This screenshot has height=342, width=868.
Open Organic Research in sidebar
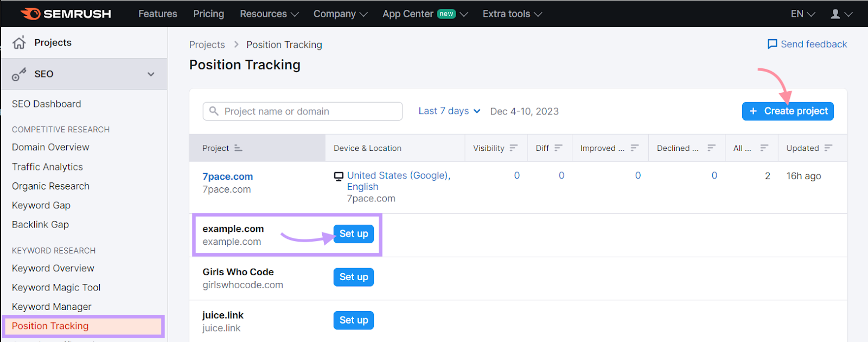click(50, 186)
